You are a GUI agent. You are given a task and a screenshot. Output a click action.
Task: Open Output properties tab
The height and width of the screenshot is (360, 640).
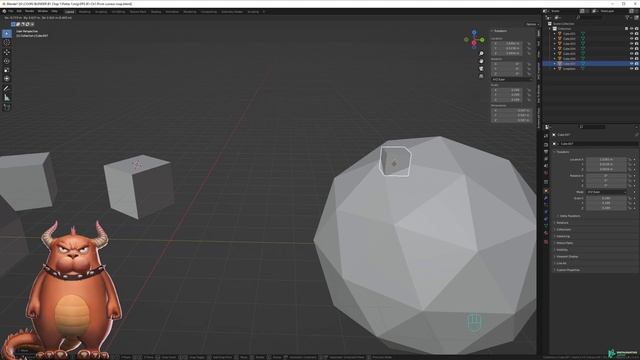[546, 152]
